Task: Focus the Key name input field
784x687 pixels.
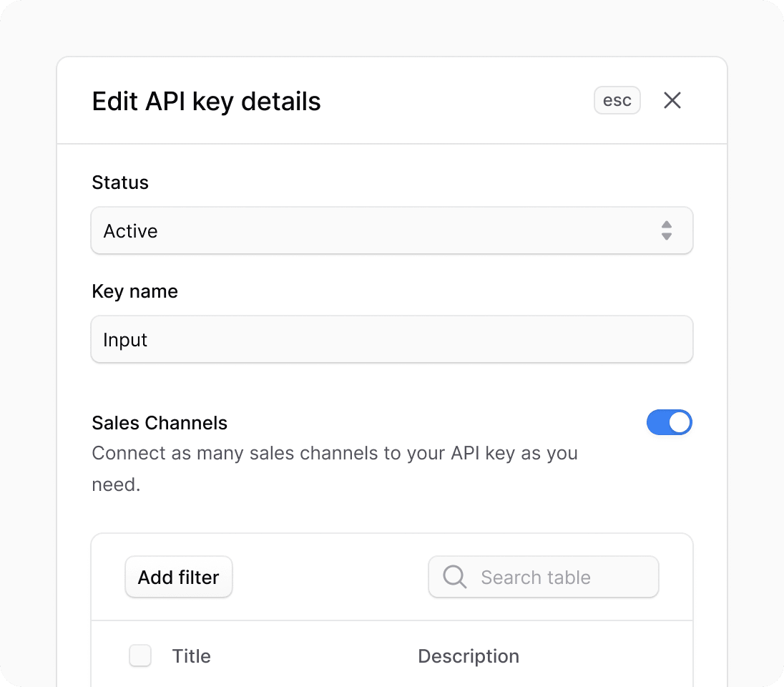Action: click(392, 339)
